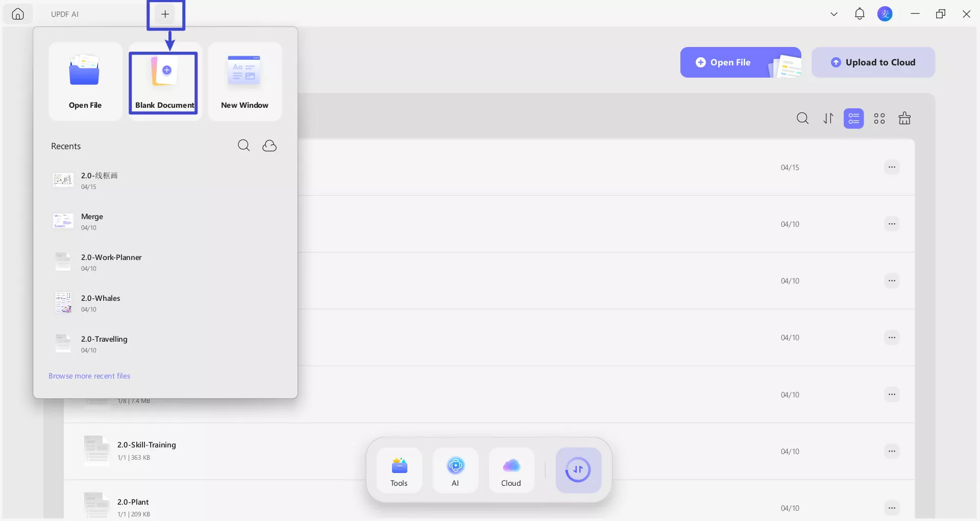Image resolution: width=980 pixels, height=521 pixels.
Task: Click Browse more recent files
Action: (x=89, y=375)
